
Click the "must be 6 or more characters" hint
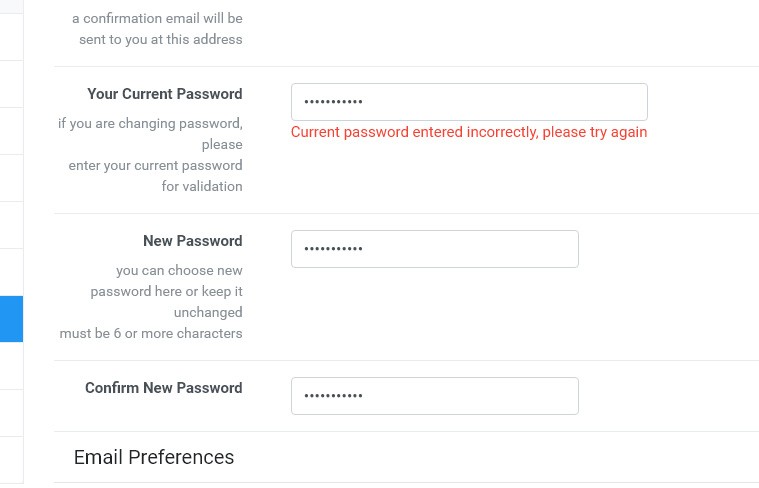pos(151,333)
